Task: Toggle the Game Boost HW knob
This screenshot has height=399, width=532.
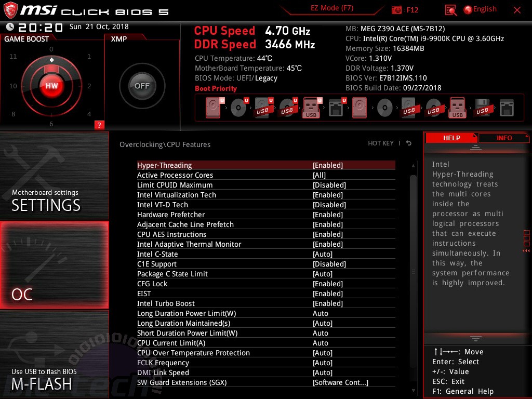Action: [x=51, y=86]
